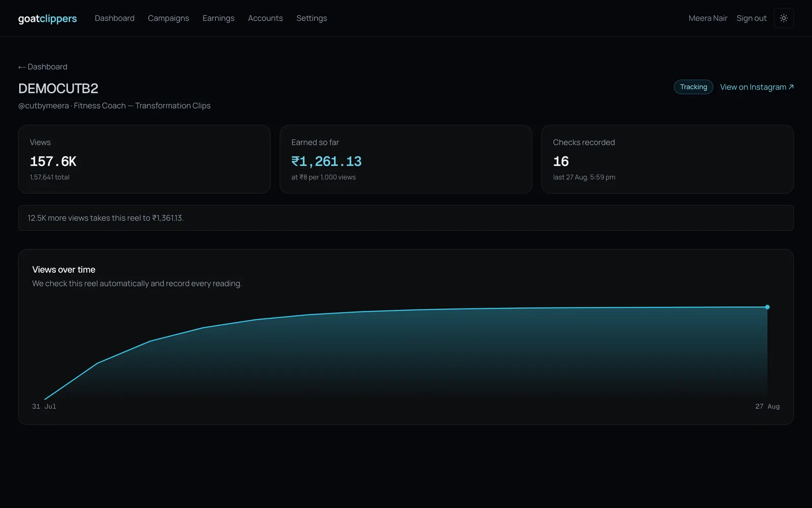Viewport: 812px width, 508px height.
Task: Open Settings in the top navigation
Action: [312, 18]
